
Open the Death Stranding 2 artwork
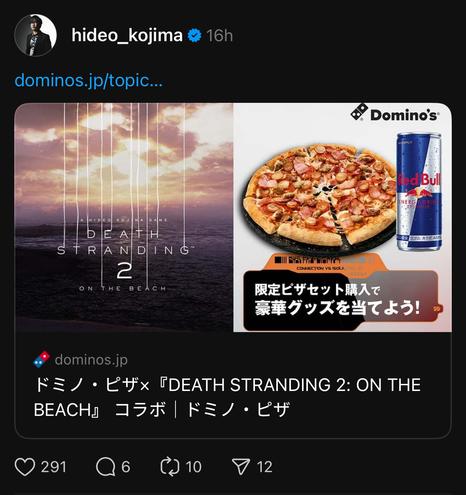124,217
